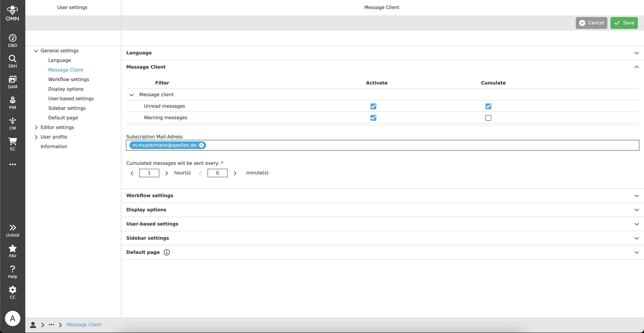Viewport: 644px width, 333px height.
Task: Increase the hours value with right arrow
Action: (x=167, y=173)
